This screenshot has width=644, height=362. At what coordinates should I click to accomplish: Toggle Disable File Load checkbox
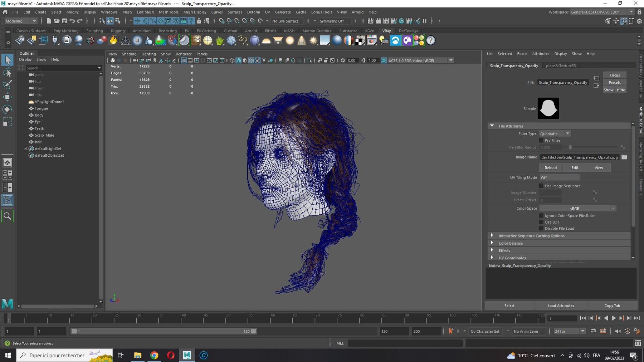tap(541, 229)
